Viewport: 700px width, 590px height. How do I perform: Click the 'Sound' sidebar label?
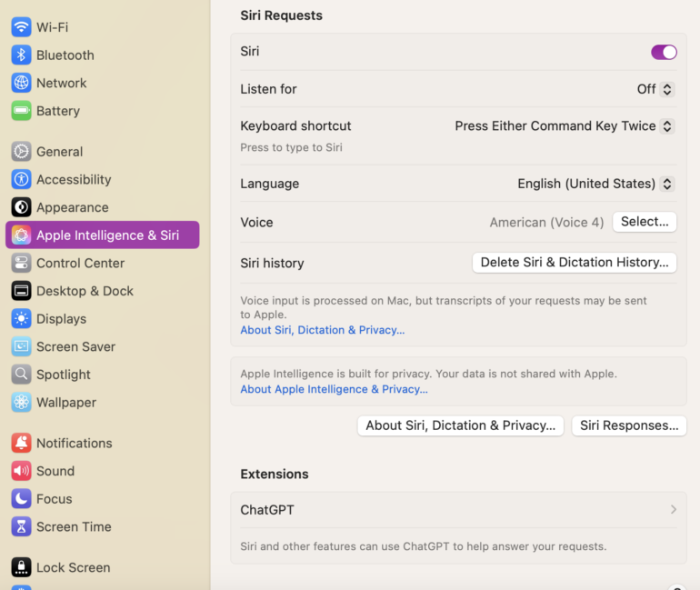[x=55, y=471]
